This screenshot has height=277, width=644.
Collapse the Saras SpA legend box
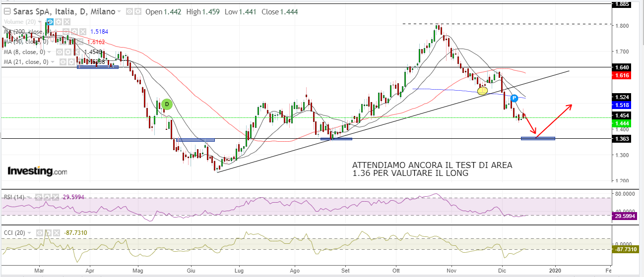[x=7, y=11]
